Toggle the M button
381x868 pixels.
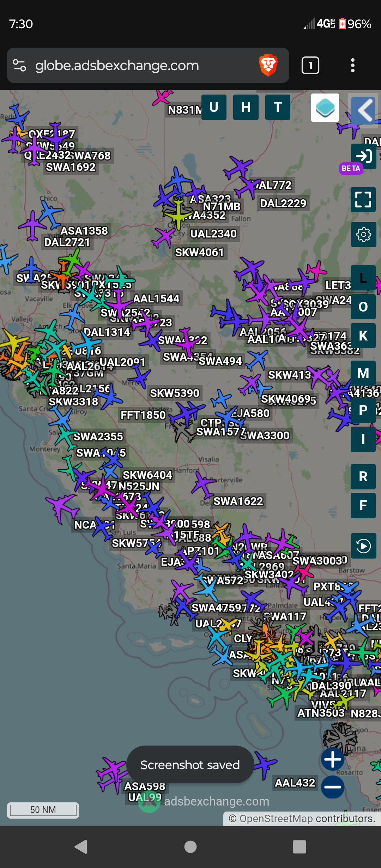[x=363, y=373]
